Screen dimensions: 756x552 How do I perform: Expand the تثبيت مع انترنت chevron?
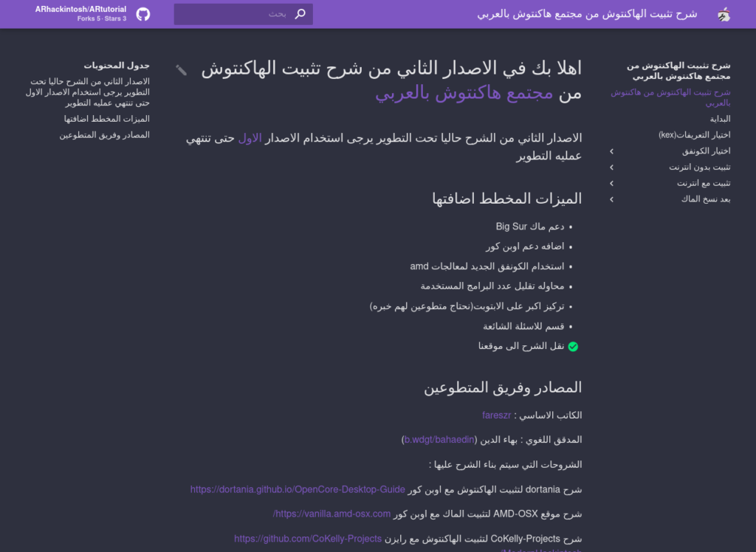[611, 183]
